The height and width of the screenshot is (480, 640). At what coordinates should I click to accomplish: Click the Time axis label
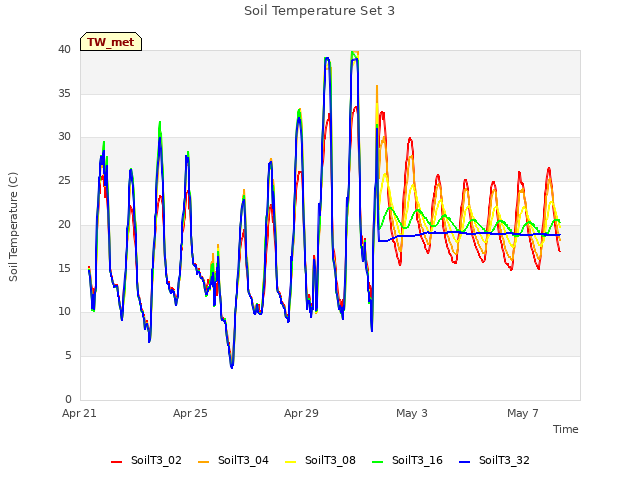click(566, 429)
